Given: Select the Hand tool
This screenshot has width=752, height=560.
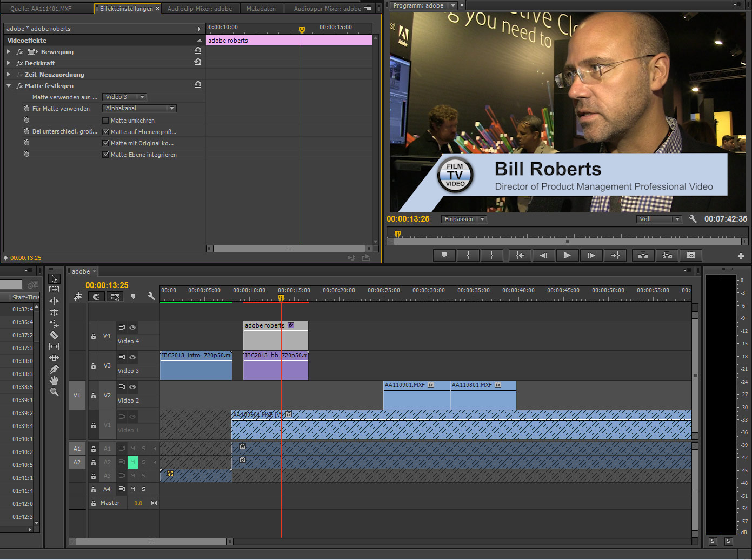Looking at the screenshot, I should point(54,381).
